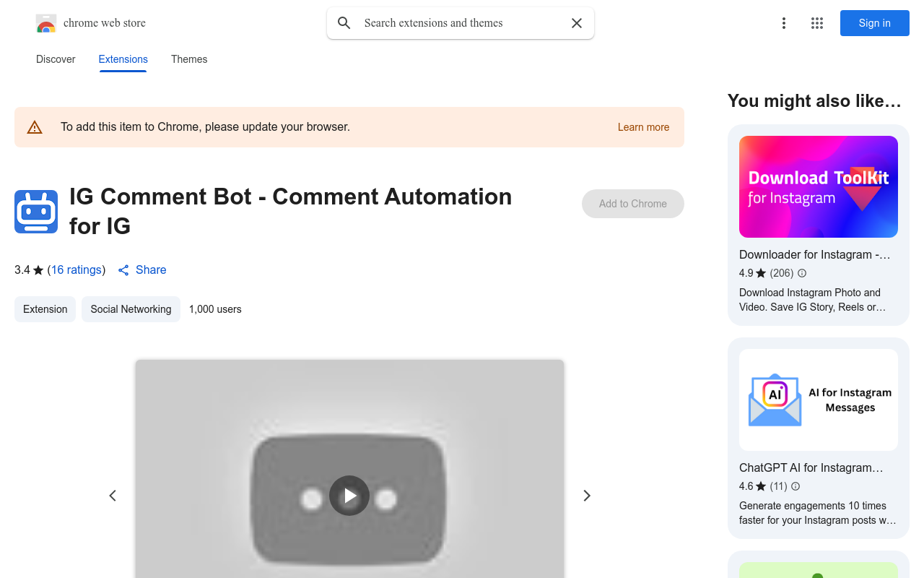Click the Share link
The width and height of the screenshot is (924, 578).
(x=142, y=269)
